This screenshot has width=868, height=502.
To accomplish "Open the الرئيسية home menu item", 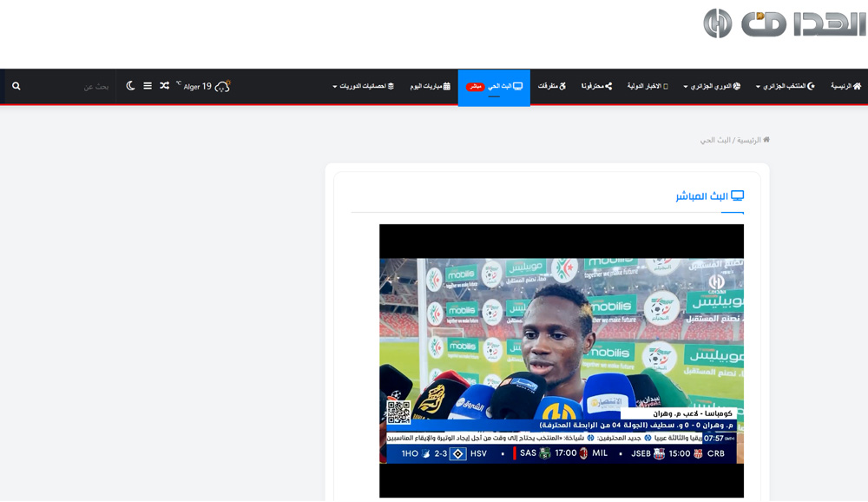I will point(845,86).
